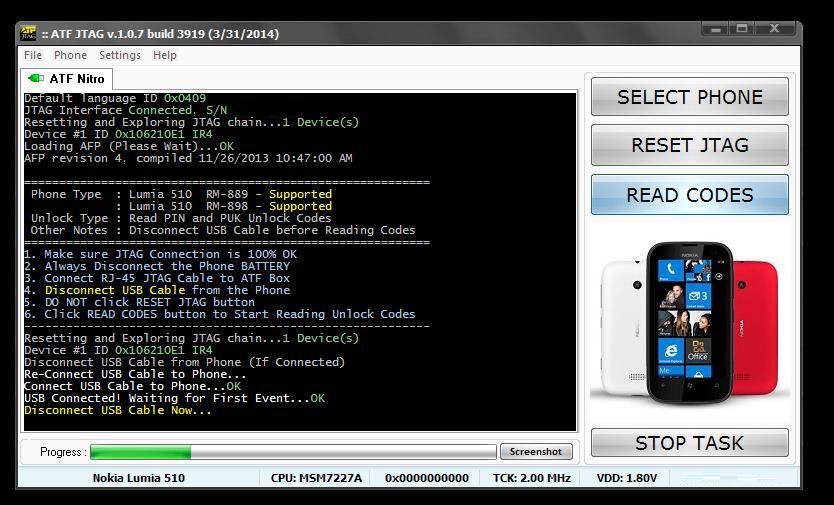This screenshot has width=834, height=505.
Task: Click 'Connect RJ-45 JTAG Cable to ATF Box' line
Action: coord(157,278)
